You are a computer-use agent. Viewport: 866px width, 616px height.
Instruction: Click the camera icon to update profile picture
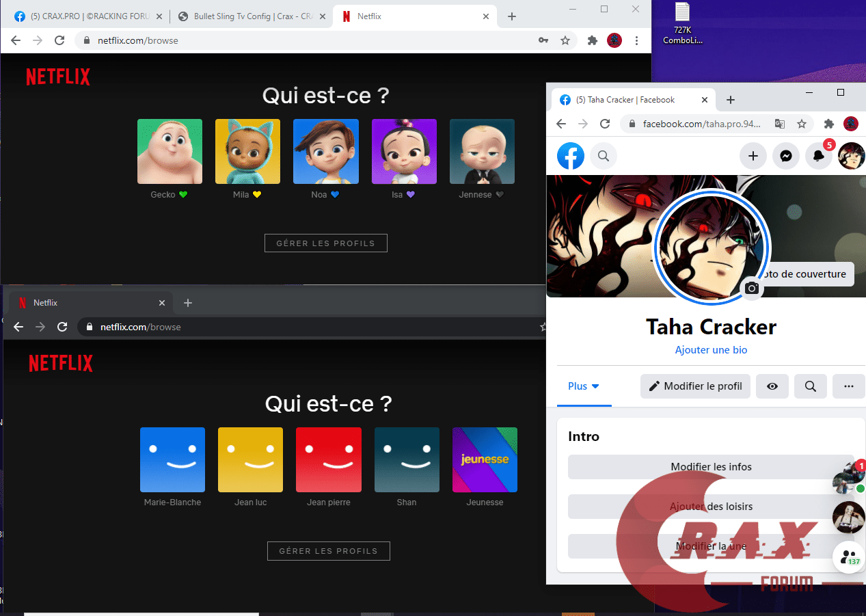(752, 288)
